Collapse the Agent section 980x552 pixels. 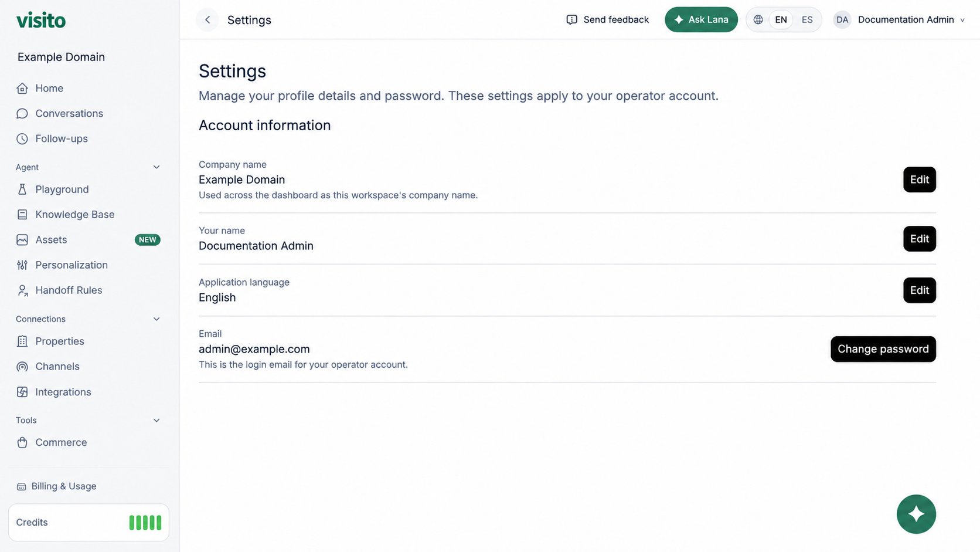tap(156, 167)
